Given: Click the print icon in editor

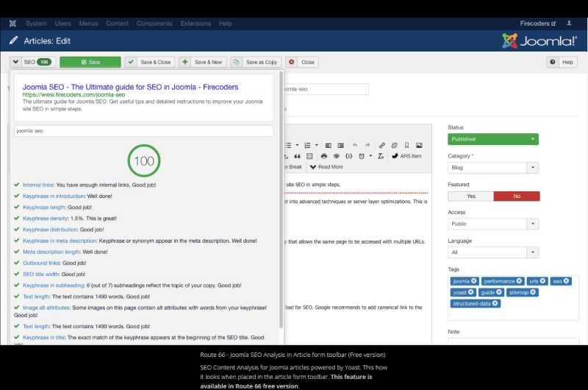Looking at the screenshot, I should [x=324, y=156].
